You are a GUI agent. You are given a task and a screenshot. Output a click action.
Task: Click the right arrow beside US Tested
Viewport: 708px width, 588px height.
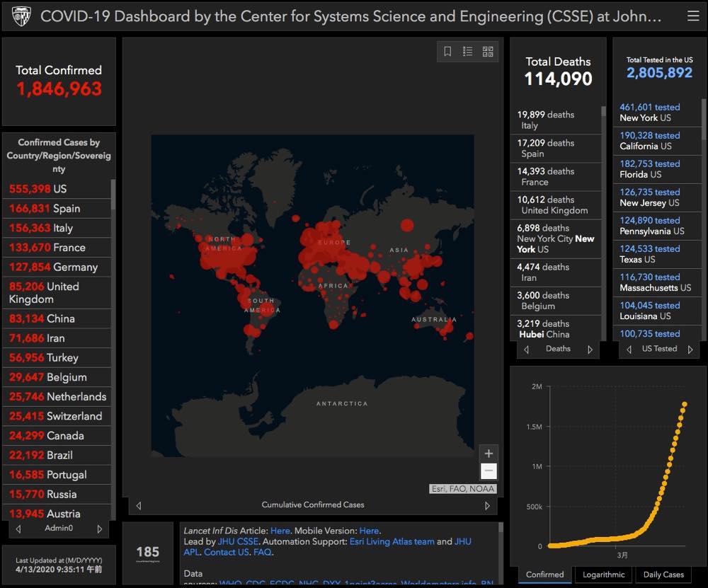tap(690, 350)
